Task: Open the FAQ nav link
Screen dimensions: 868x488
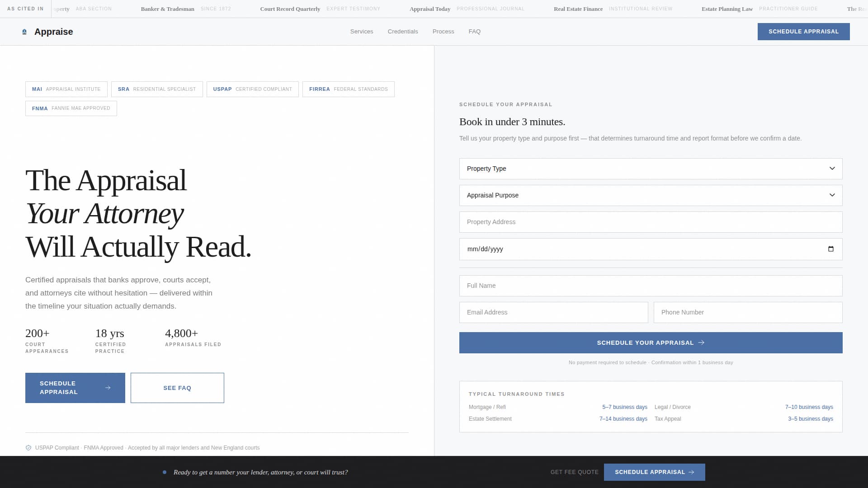Action: (474, 31)
